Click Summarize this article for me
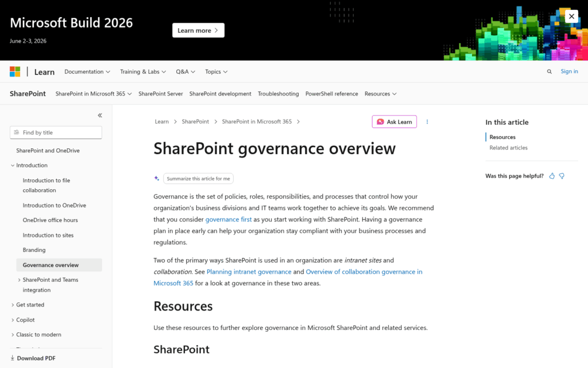Screen dimensions: 588x368 click(x=198, y=178)
